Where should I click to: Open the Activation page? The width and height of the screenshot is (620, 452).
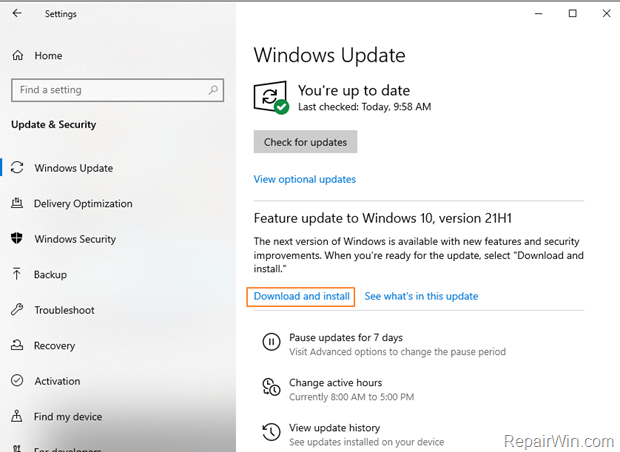click(57, 381)
